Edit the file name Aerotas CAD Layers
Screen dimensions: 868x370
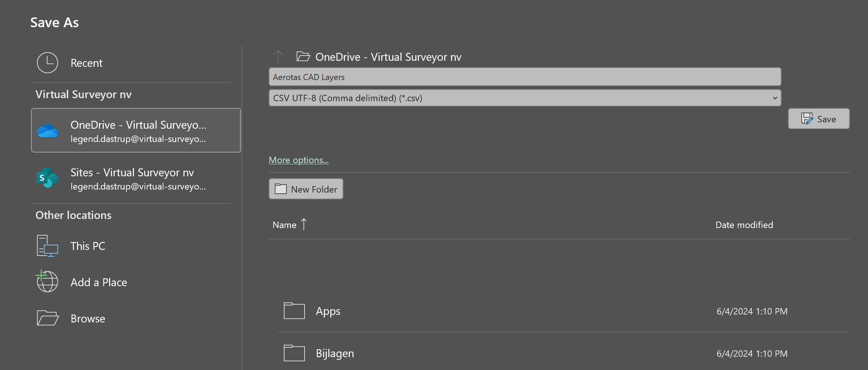tap(525, 77)
